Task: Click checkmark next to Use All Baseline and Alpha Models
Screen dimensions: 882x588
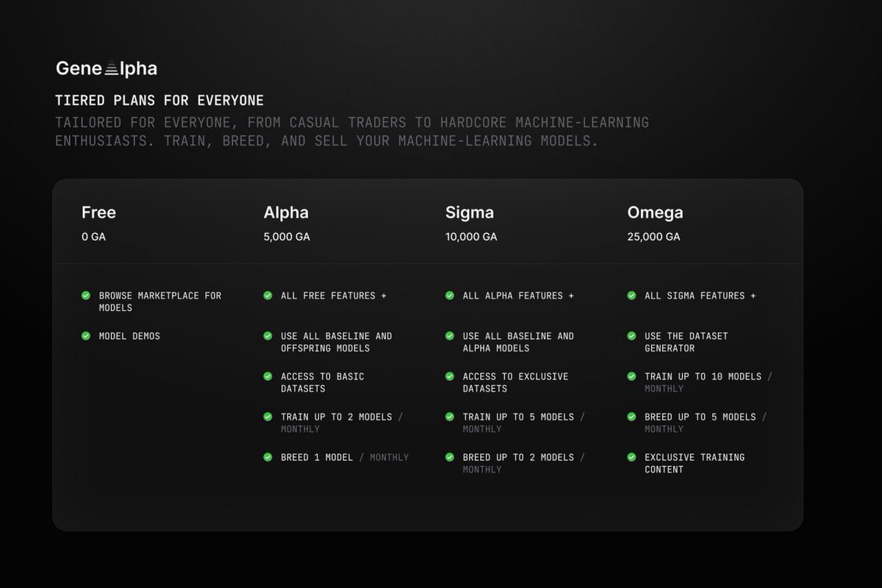Action: click(450, 336)
